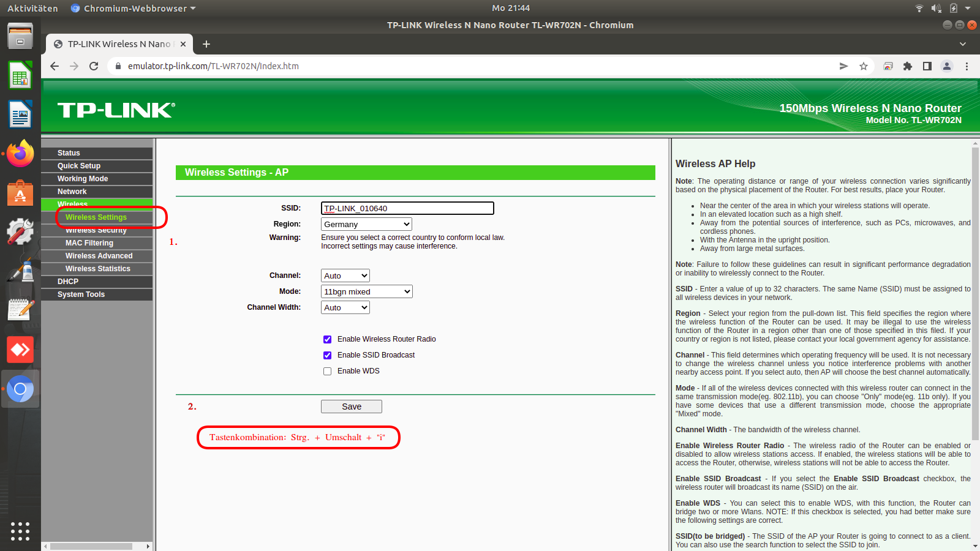
Task: Save the wireless settings
Action: click(x=352, y=407)
